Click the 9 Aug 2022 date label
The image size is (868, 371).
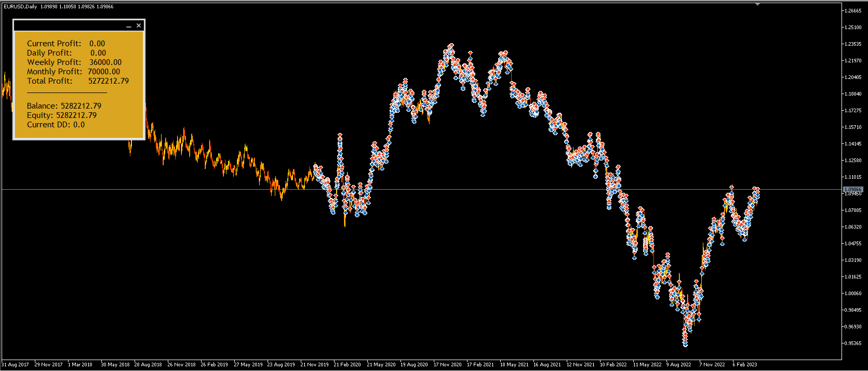[678, 365]
